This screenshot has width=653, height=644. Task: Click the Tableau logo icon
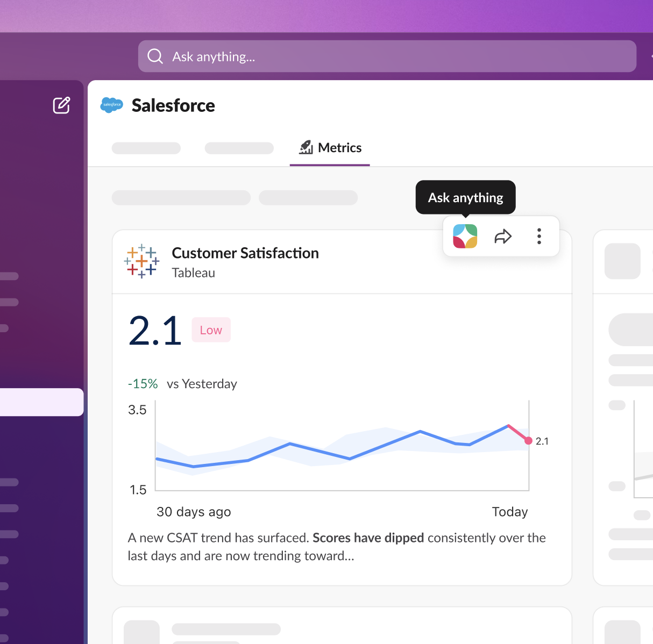(x=141, y=261)
